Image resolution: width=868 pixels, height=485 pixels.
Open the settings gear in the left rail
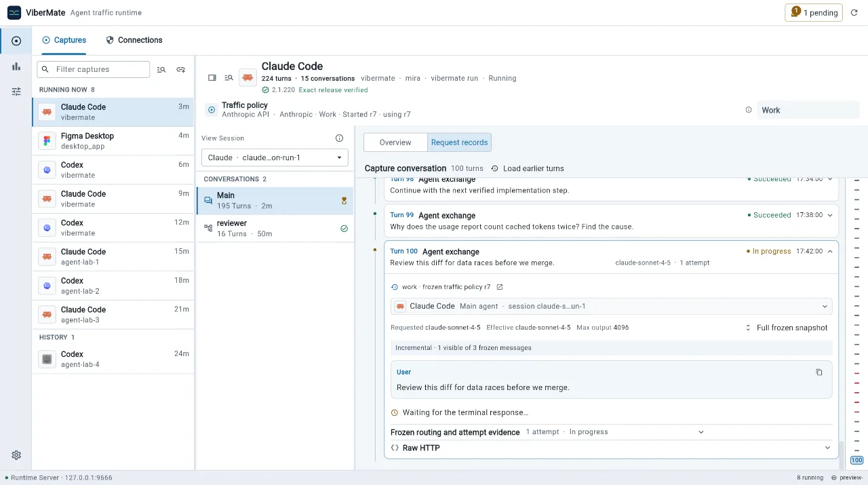point(16,455)
